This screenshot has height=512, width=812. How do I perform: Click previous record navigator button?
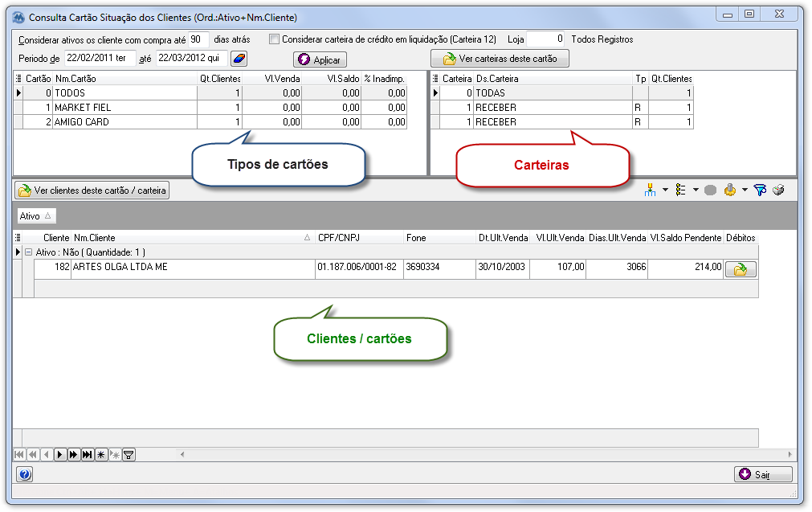pos(46,455)
